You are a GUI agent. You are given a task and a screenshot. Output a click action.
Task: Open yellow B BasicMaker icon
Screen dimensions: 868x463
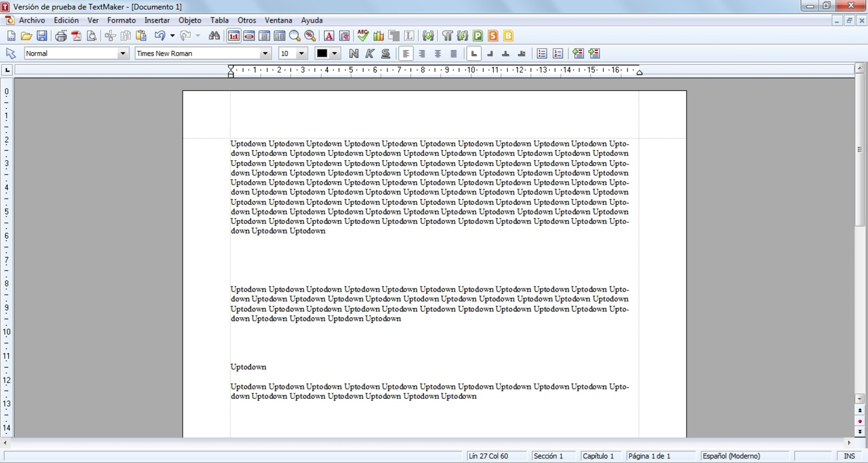point(508,36)
